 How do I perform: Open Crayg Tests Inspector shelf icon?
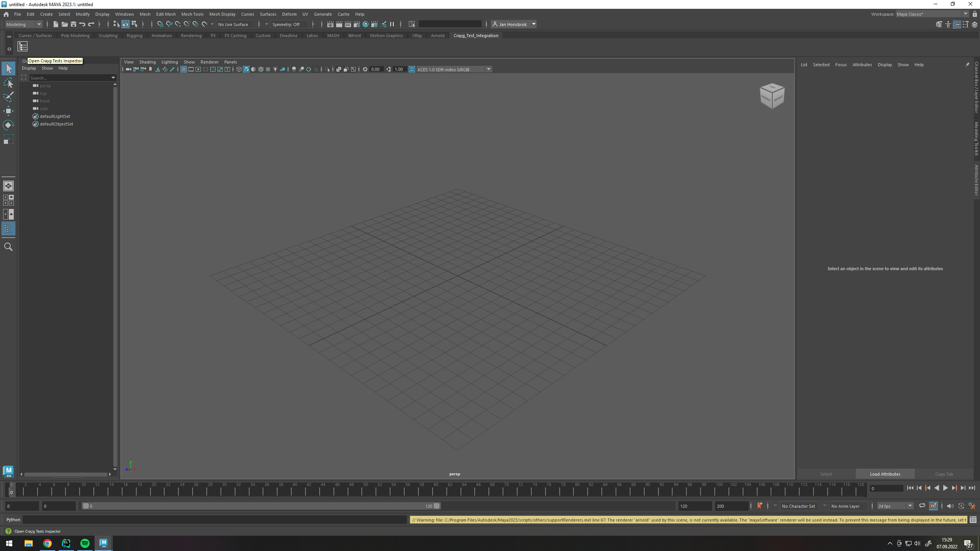23,47
